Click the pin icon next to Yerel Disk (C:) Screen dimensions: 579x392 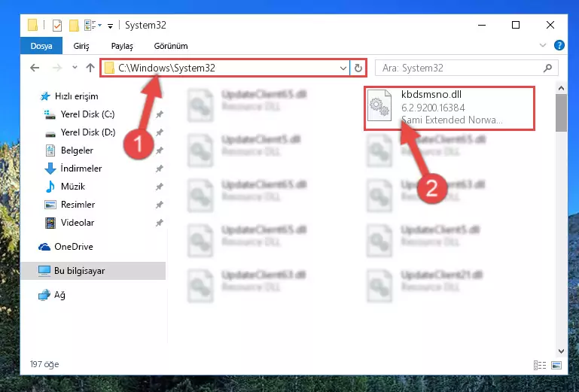[159, 114]
